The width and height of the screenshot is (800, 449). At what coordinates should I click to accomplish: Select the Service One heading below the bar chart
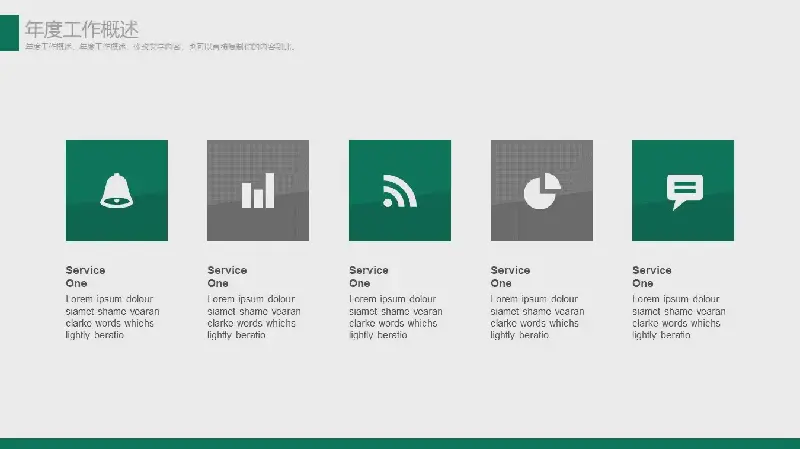click(x=227, y=277)
